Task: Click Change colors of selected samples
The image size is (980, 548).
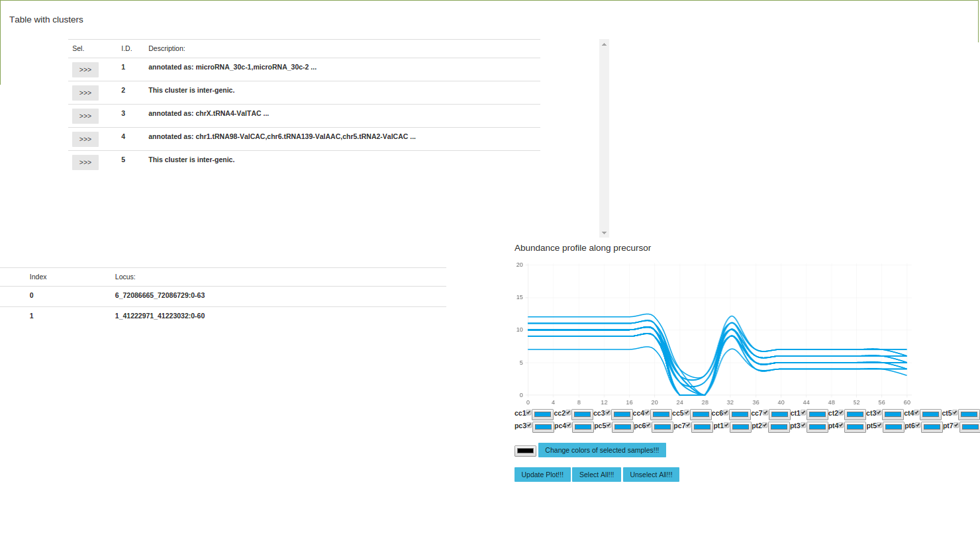Action: 602,450
